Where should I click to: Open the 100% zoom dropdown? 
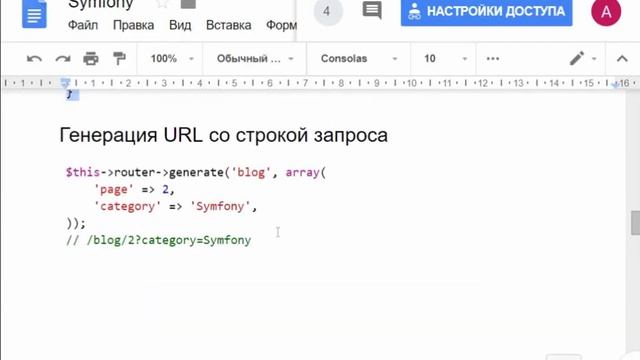pyautogui.click(x=171, y=59)
